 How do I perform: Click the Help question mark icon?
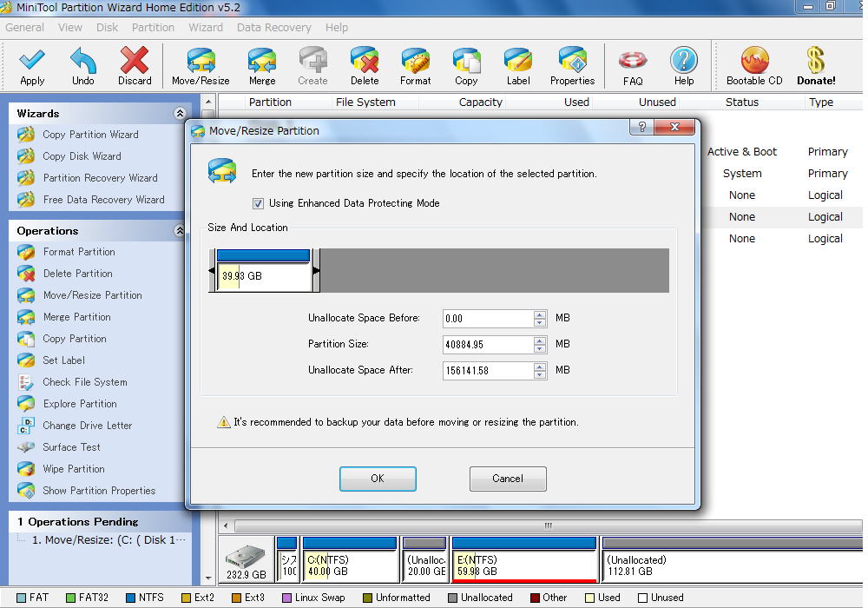684,60
